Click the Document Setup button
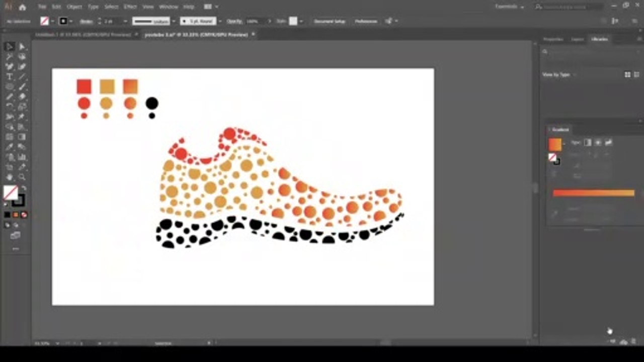644x362 pixels. point(330,21)
